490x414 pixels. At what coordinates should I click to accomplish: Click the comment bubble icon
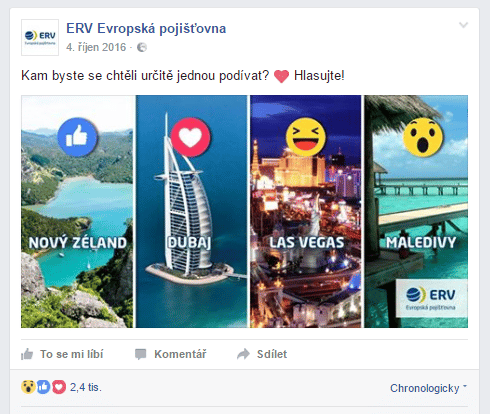[x=140, y=354]
